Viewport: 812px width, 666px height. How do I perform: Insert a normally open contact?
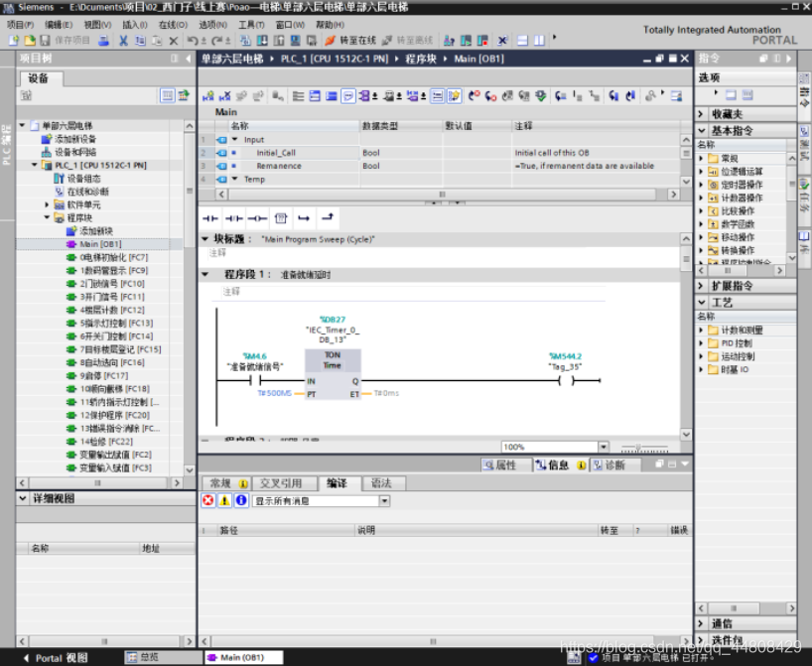point(210,218)
